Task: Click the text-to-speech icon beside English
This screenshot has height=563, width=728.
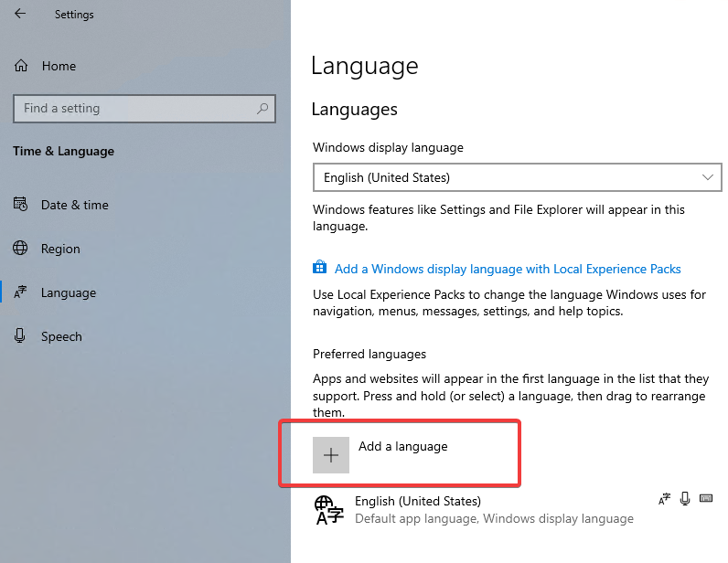Action: coord(664,499)
